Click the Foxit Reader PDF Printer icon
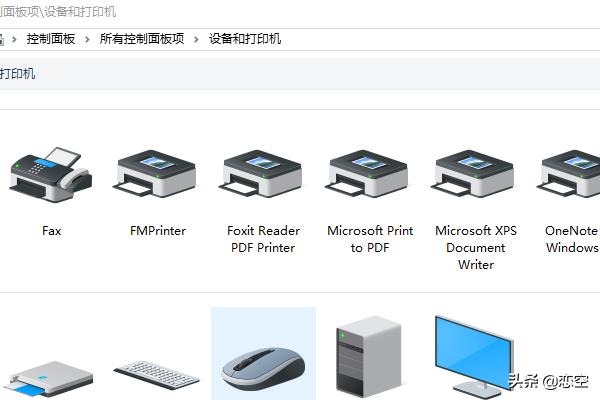The image size is (600, 400). tap(261, 175)
